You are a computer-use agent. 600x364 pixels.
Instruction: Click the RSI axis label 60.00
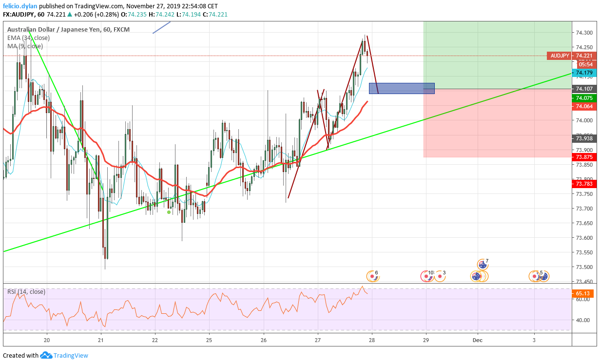coord(583,299)
